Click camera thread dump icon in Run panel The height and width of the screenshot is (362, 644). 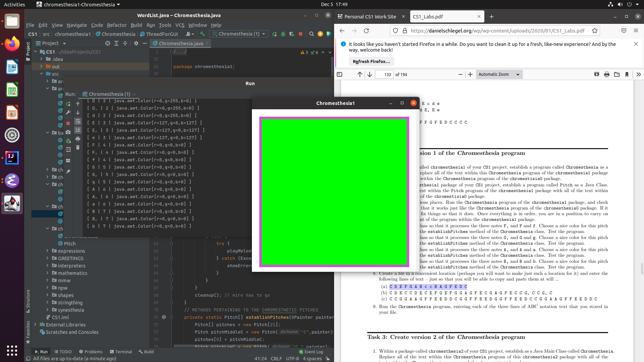point(68,132)
